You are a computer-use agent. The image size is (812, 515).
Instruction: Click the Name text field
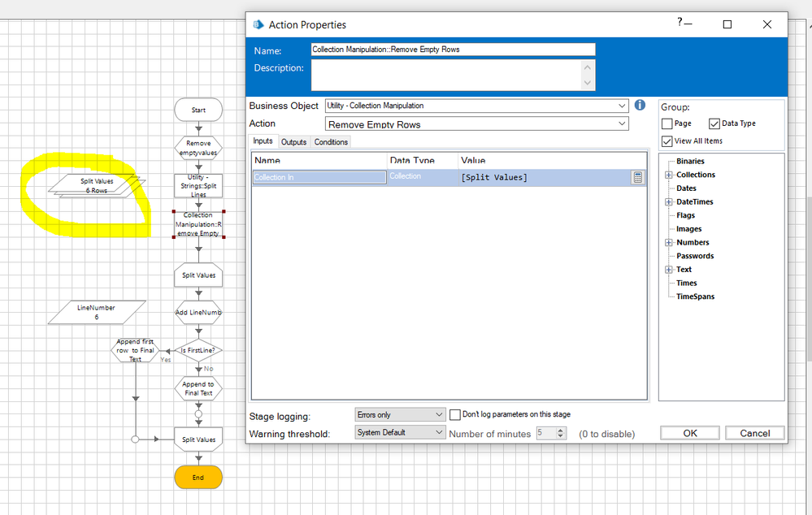click(x=453, y=50)
